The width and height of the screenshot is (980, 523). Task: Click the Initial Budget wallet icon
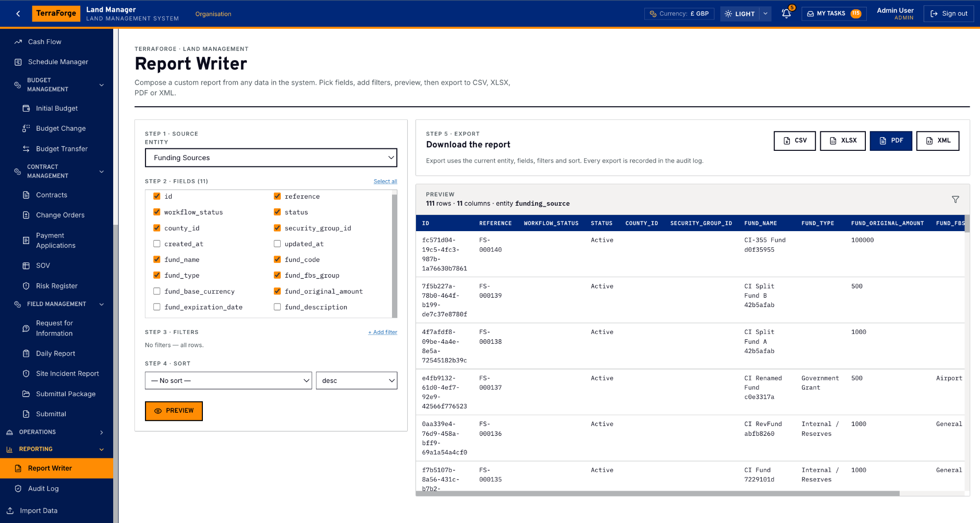coord(26,108)
